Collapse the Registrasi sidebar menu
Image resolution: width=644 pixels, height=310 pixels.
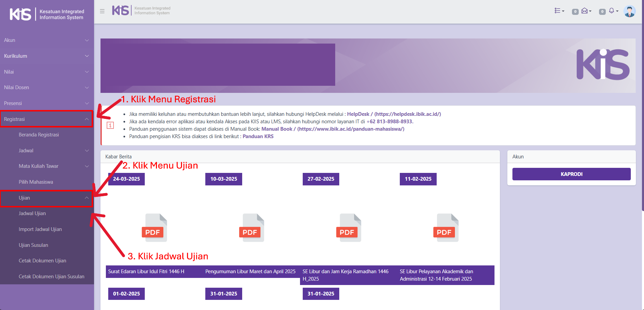tap(46, 119)
